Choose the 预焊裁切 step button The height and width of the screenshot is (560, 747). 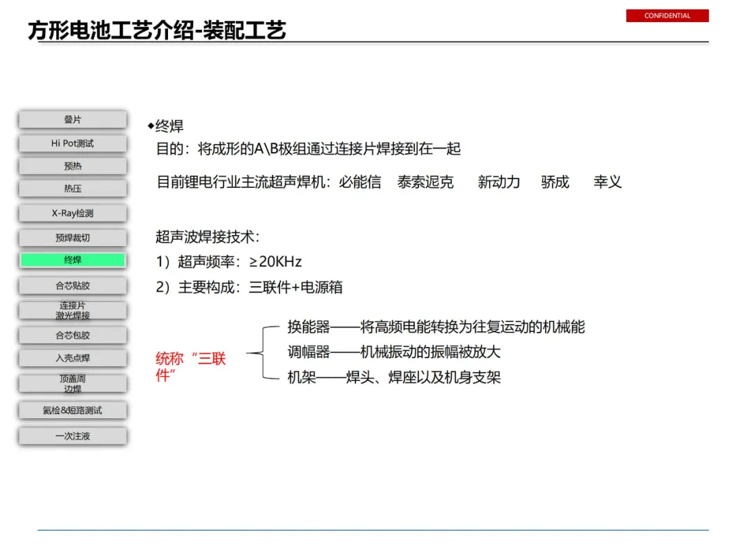coord(73,238)
